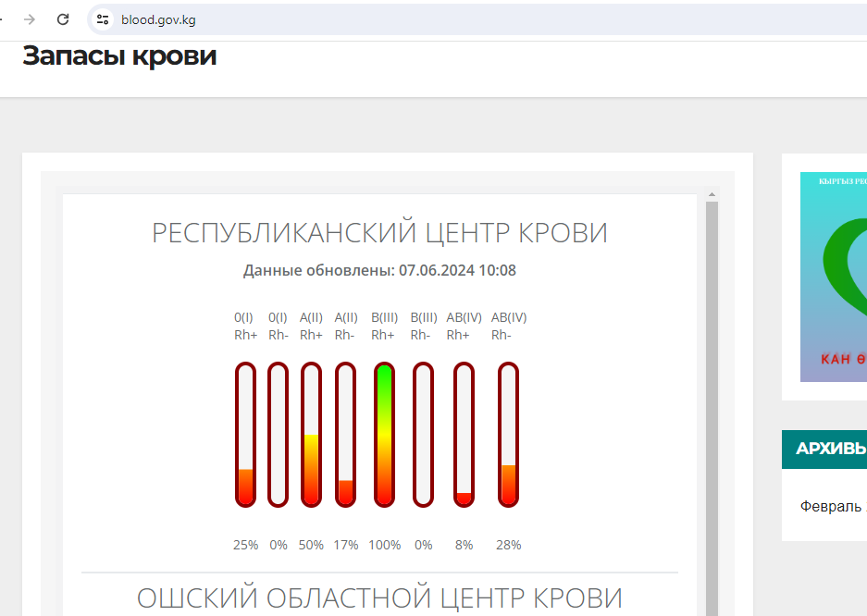Click the Республиканский центр крови title
This screenshot has height=616, width=867.
pos(379,233)
